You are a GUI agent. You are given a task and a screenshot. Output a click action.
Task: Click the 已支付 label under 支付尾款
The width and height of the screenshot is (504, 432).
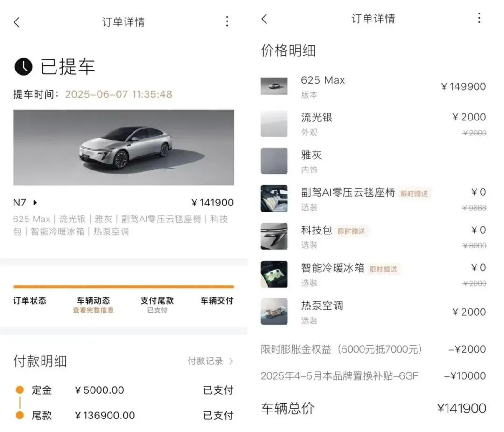click(x=157, y=311)
